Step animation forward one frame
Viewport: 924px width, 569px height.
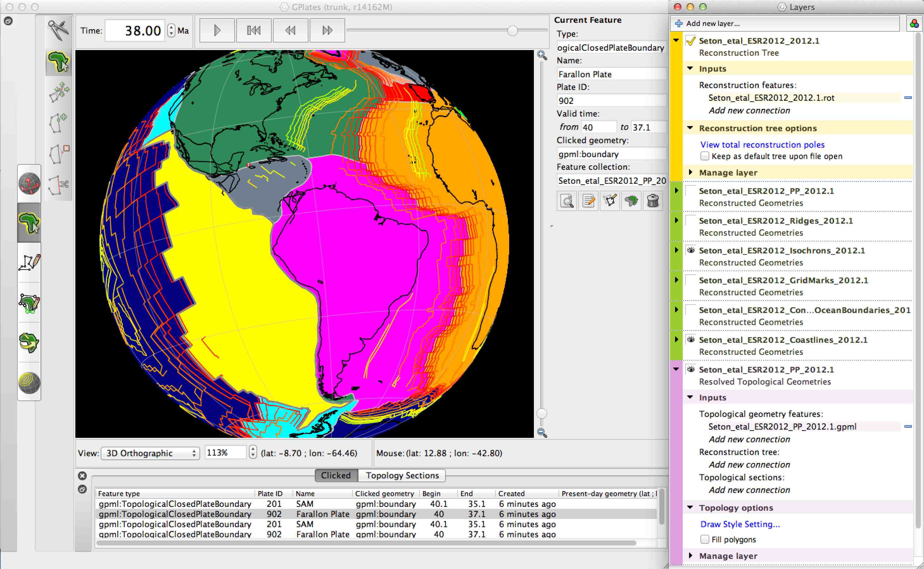point(327,30)
